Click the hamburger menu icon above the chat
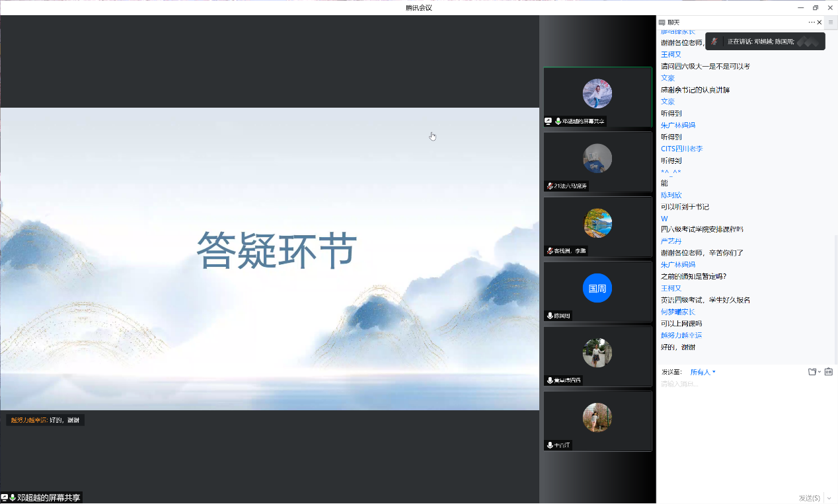This screenshot has width=838, height=504. pyautogui.click(x=831, y=22)
